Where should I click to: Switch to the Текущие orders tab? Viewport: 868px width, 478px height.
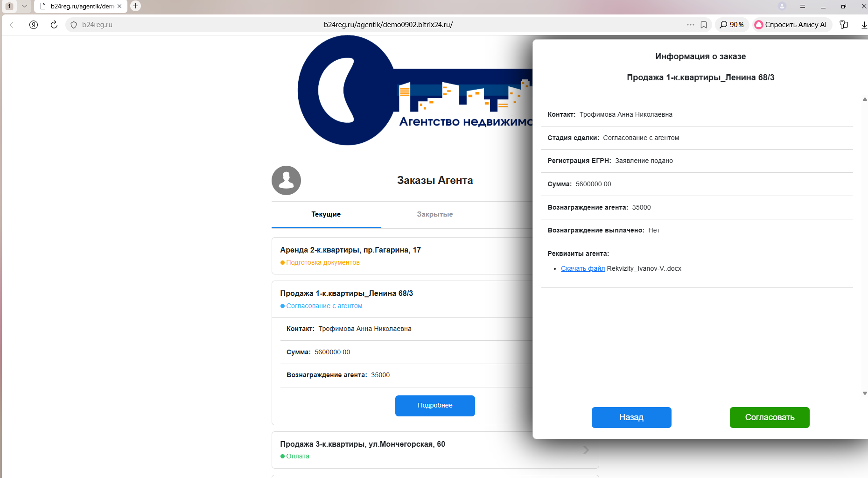[x=326, y=214]
